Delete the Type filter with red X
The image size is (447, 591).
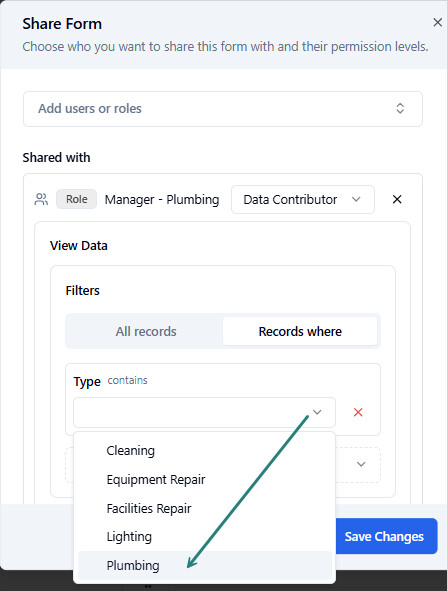click(358, 412)
